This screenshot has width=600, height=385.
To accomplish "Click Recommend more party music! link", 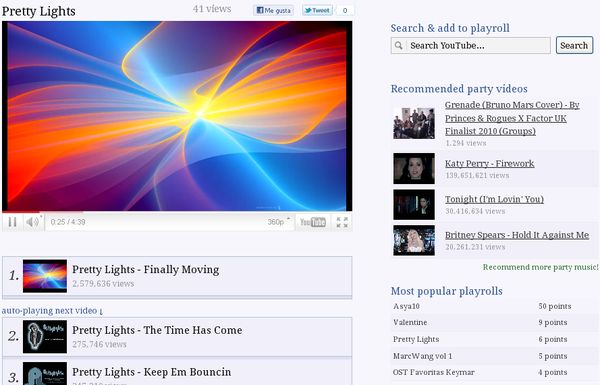I will tap(540, 267).
